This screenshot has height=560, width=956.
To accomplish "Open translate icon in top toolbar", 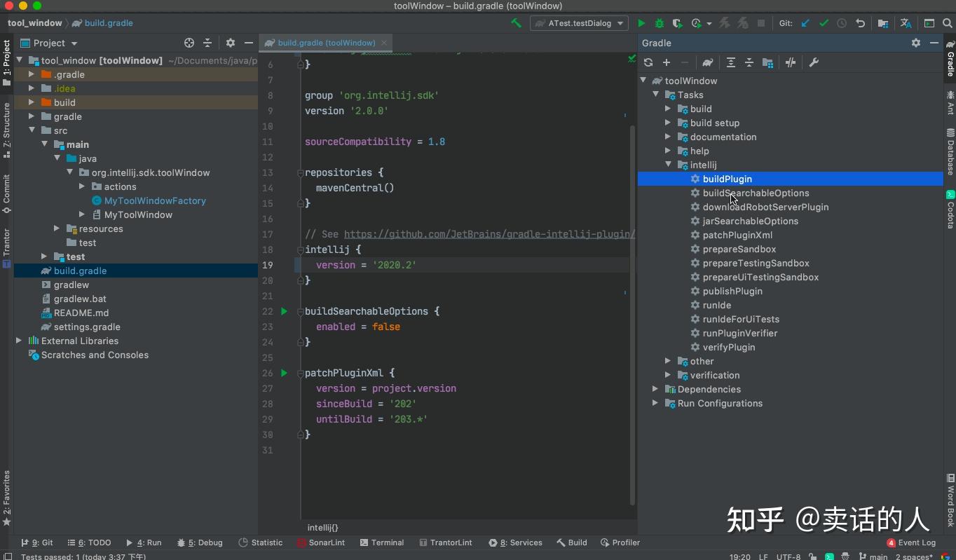I will click(906, 23).
